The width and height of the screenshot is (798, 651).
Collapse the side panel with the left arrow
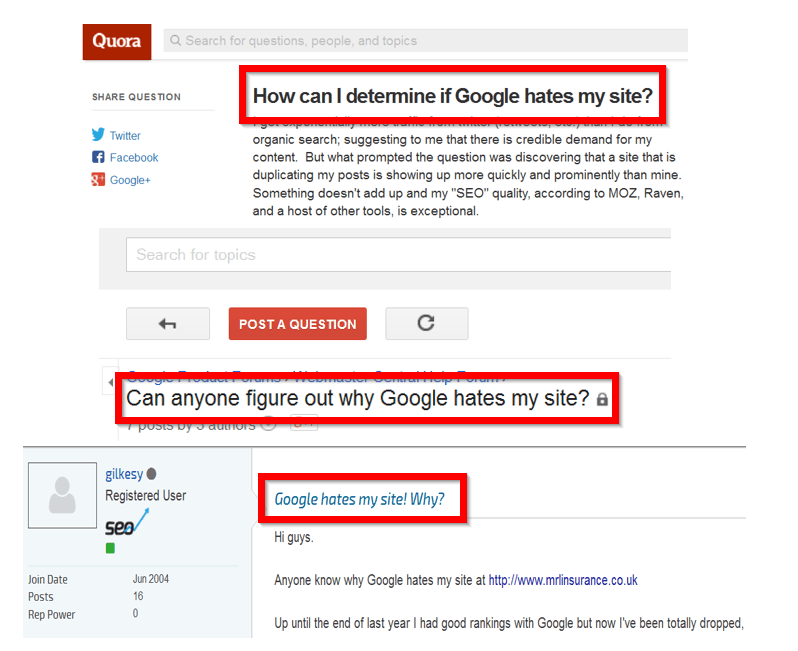[109, 383]
